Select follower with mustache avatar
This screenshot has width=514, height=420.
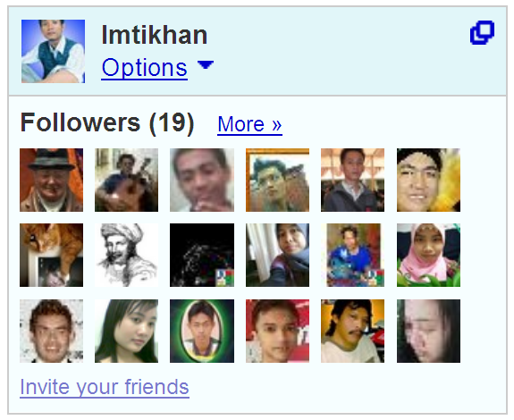[353, 331]
